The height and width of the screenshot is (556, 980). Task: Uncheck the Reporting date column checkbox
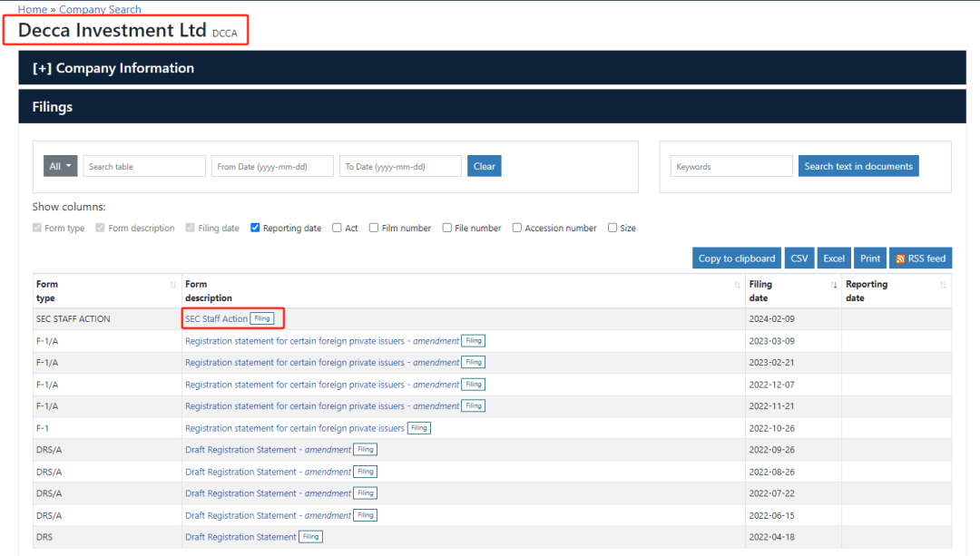point(255,228)
